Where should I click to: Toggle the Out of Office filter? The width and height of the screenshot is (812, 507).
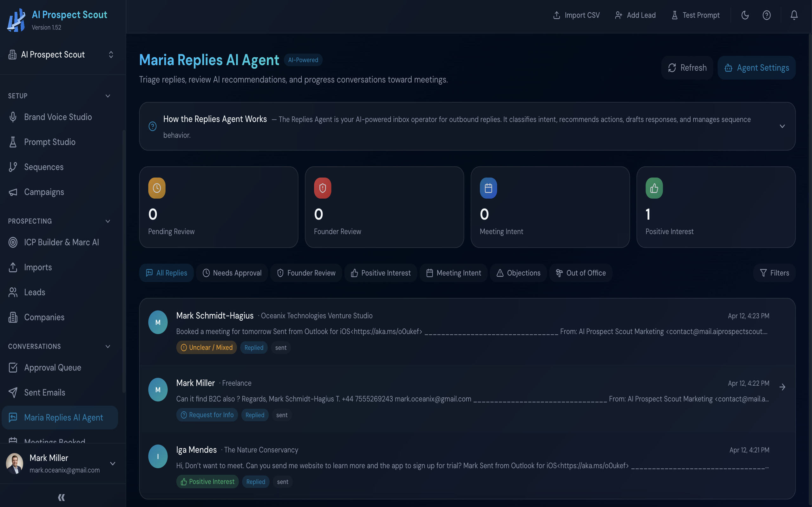(x=580, y=273)
